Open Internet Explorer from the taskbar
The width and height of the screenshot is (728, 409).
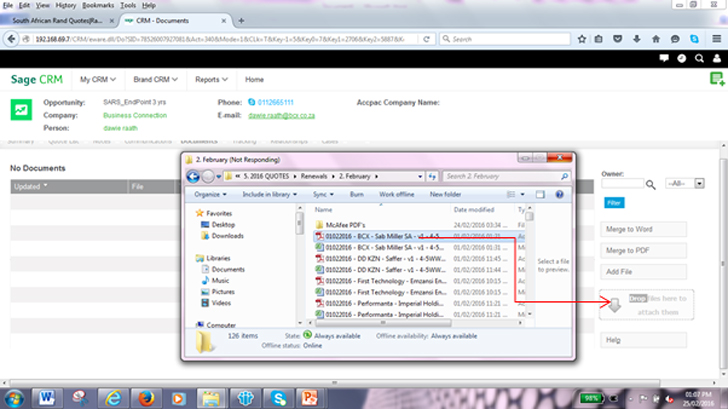pyautogui.click(x=113, y=398)
